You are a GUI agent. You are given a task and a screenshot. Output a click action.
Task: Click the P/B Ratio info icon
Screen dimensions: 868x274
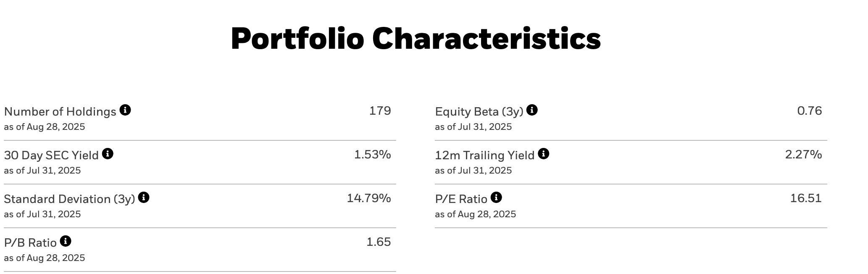click(x=66, y=241)
